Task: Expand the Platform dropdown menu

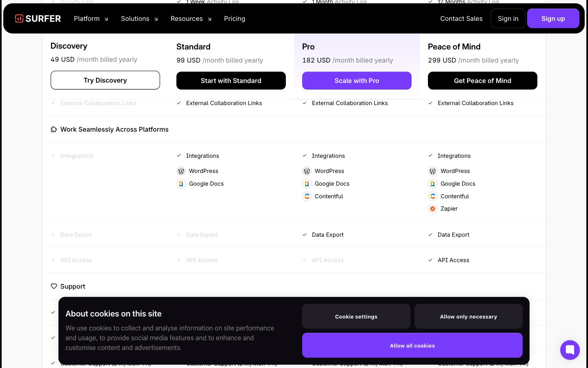Action: click(91, 19)
